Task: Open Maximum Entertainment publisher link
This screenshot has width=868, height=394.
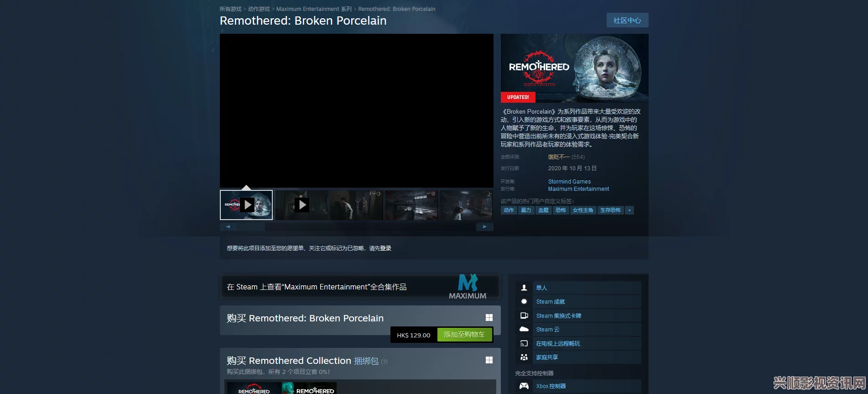Action: coord(578,189)
